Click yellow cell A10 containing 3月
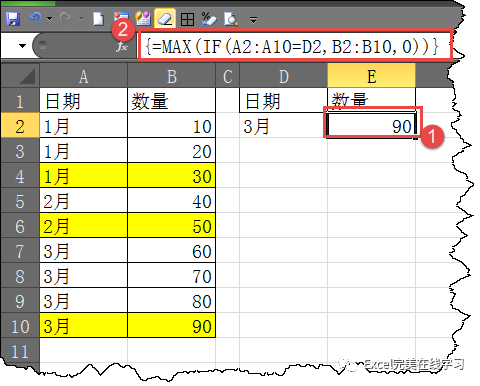480x386 pixels. [84, 325]
